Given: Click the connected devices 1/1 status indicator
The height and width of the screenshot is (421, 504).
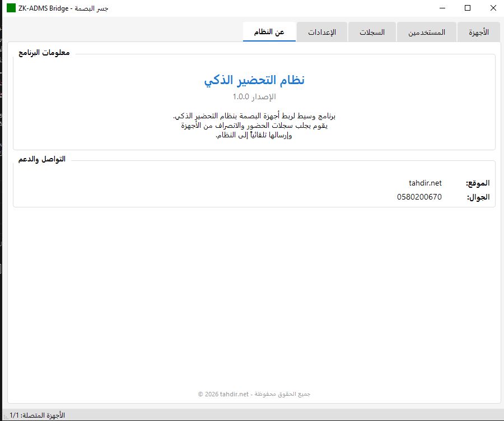Looking at the screenshot, I should coord(37,415).
